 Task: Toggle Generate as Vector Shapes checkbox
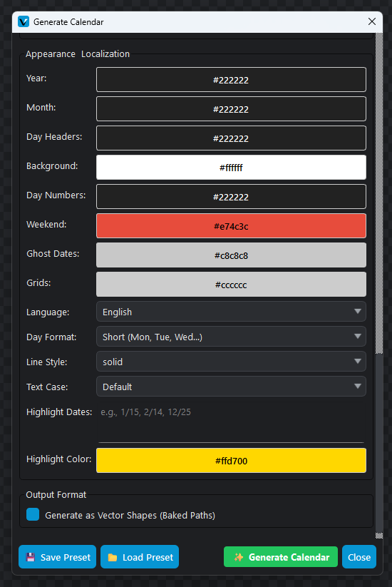coord(33,514)
